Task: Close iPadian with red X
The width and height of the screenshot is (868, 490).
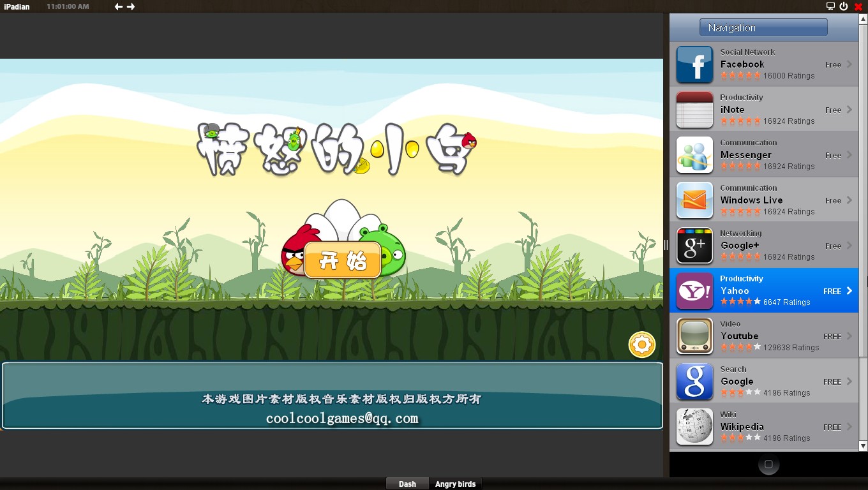Action: click(x=858, y=6)
